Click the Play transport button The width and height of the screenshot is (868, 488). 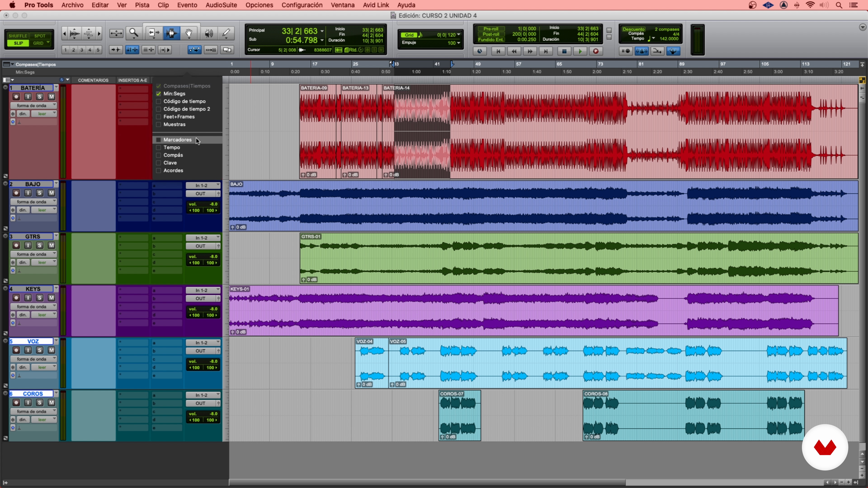[580, 51]
